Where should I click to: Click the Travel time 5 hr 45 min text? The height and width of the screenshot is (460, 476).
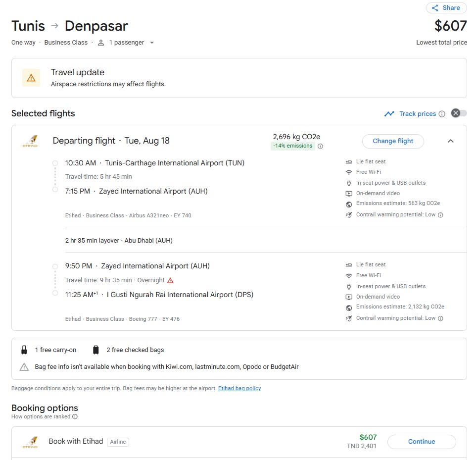click(x=98, y=177)
